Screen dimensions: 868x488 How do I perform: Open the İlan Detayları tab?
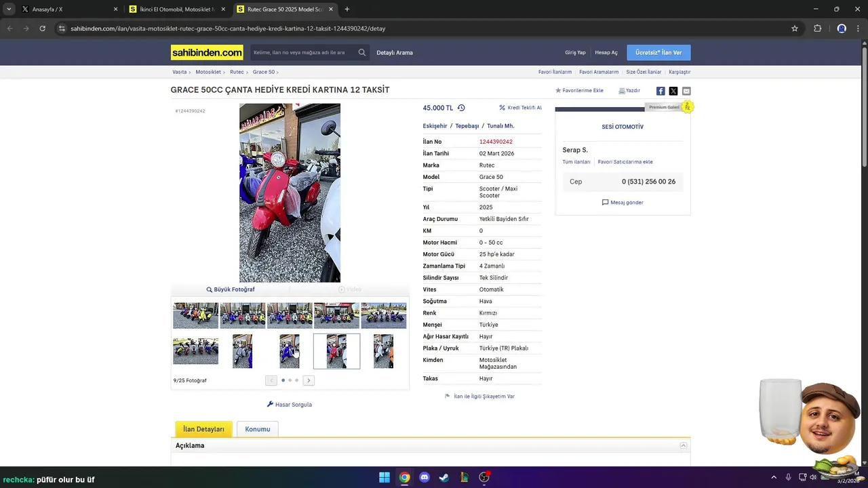[203, 429]
